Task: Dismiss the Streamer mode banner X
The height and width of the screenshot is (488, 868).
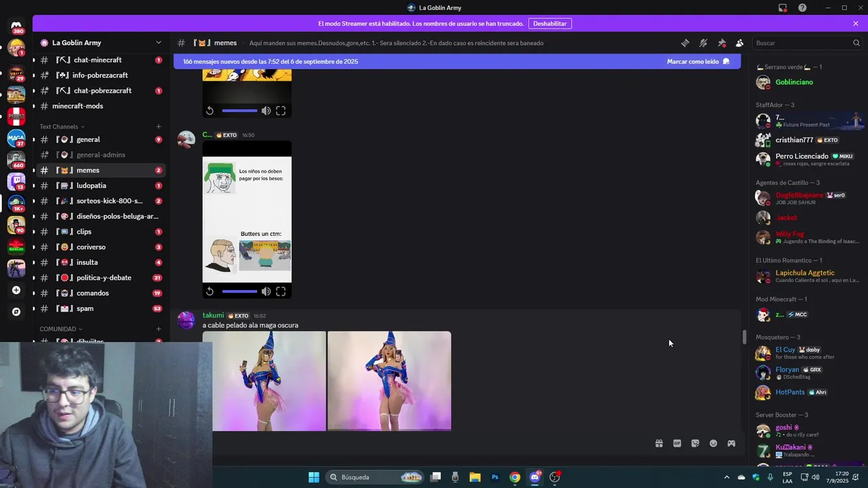Action: pos(856,23)
